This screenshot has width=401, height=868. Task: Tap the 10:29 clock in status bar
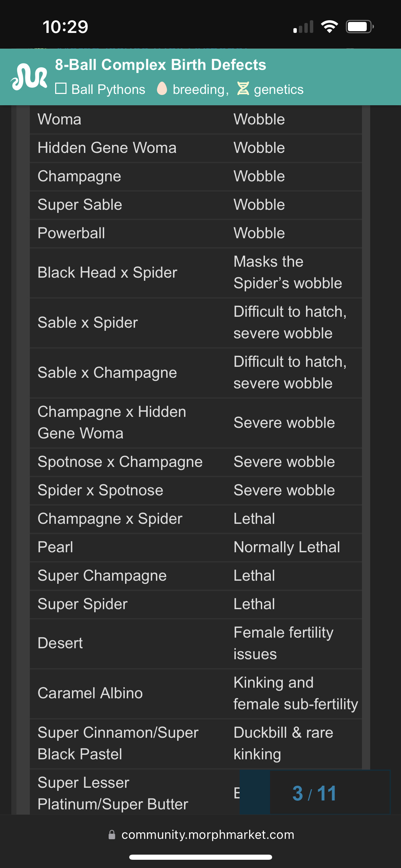pyautogui.click(x=65, y=27)
